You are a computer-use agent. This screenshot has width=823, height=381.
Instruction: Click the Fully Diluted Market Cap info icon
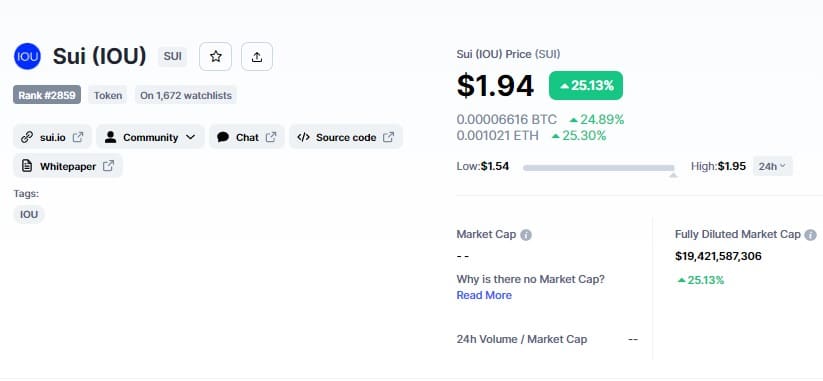pyautogui.click(x=810, y=235)
